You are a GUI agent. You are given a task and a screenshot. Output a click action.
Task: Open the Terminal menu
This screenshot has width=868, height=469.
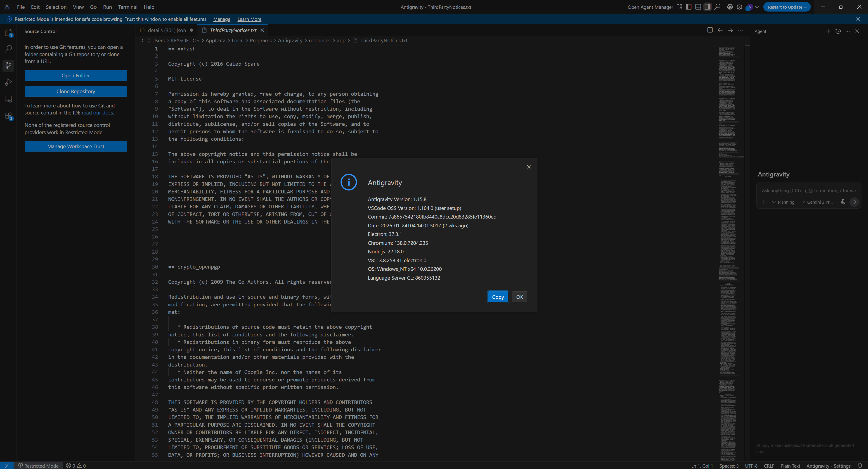pyautogui.click(x=127, y=7)
